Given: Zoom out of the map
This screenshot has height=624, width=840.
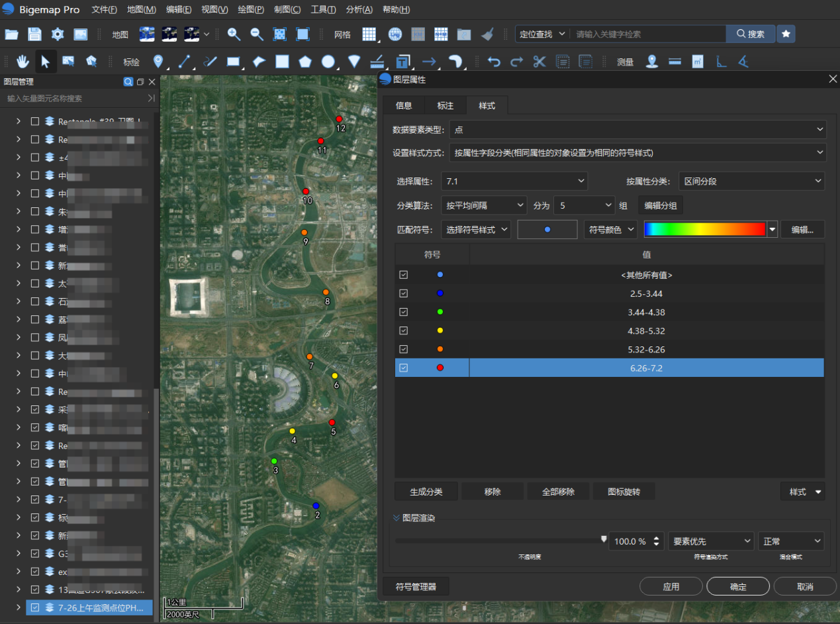Looking at the screenshot, I should (257, 34).
